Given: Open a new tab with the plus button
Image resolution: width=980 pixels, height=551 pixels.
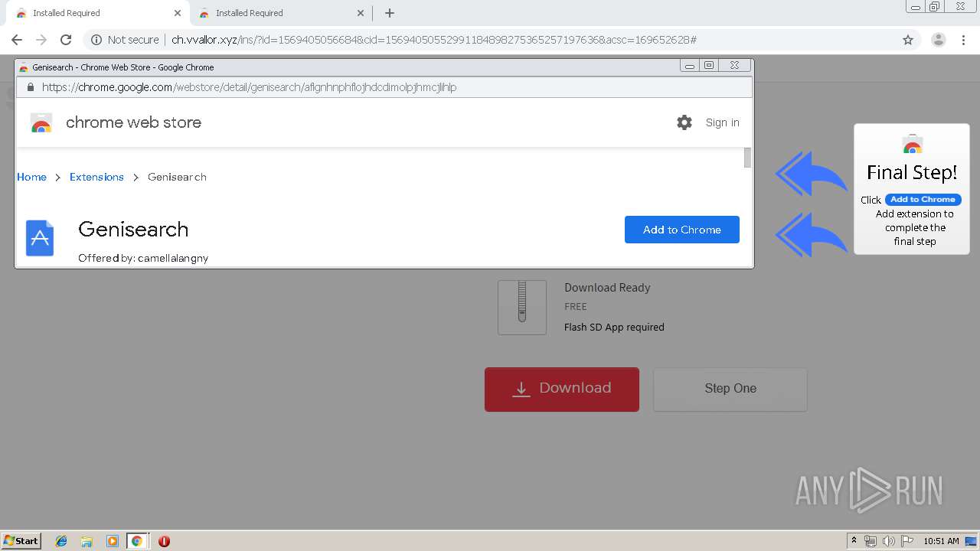Looking at the screenshot, I should click(390, 13).
